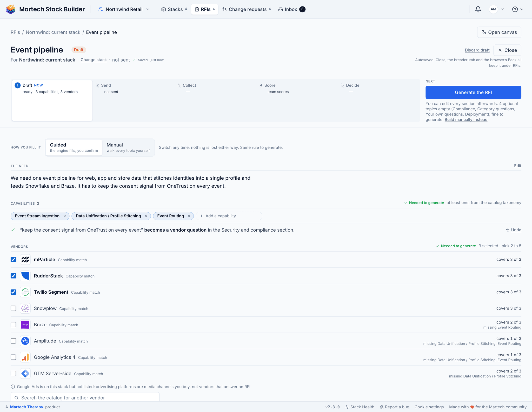Click 'covers 2 of 3' in Braze row
This screenshot has width=532, height=412.
click(509, 322)
